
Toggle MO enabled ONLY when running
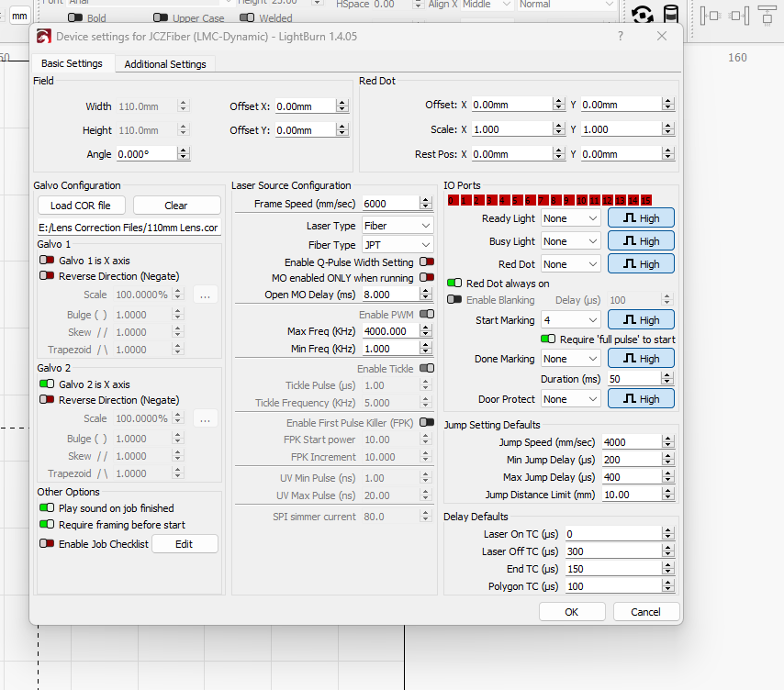[427, 277]
